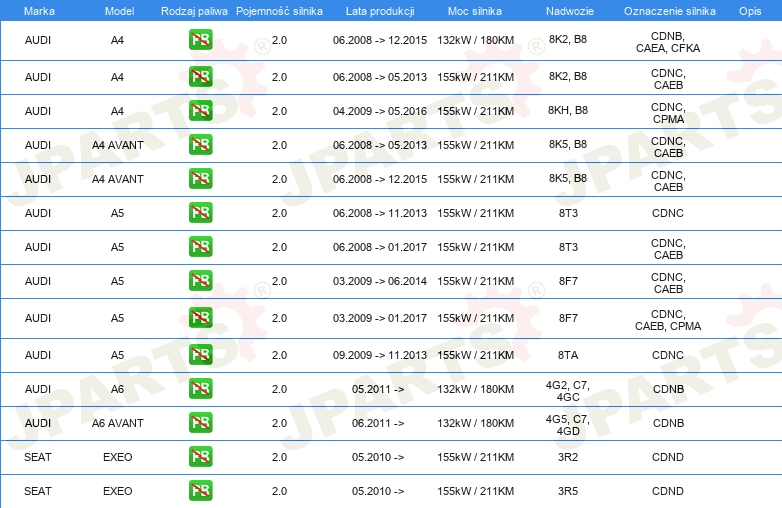Select the 4G5, C7, 4GD body cell
This screenshot has height=508, width=782.
[x=568, y=425]
